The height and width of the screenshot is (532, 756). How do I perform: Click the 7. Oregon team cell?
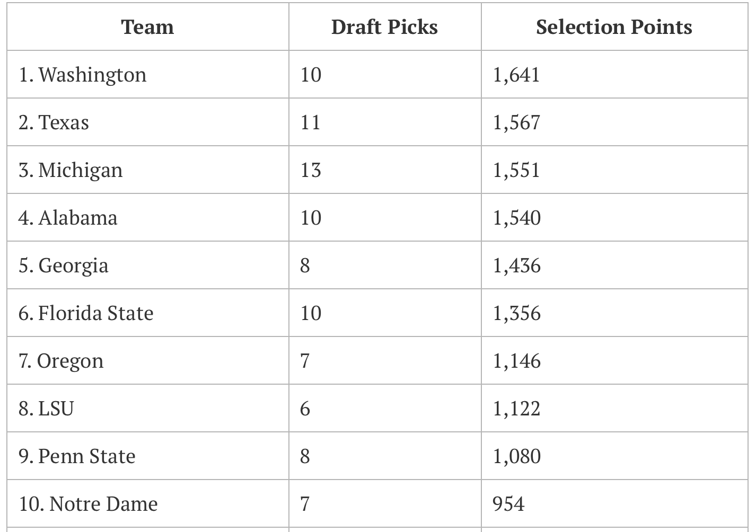pyautogui.click(x=61, y=361)
